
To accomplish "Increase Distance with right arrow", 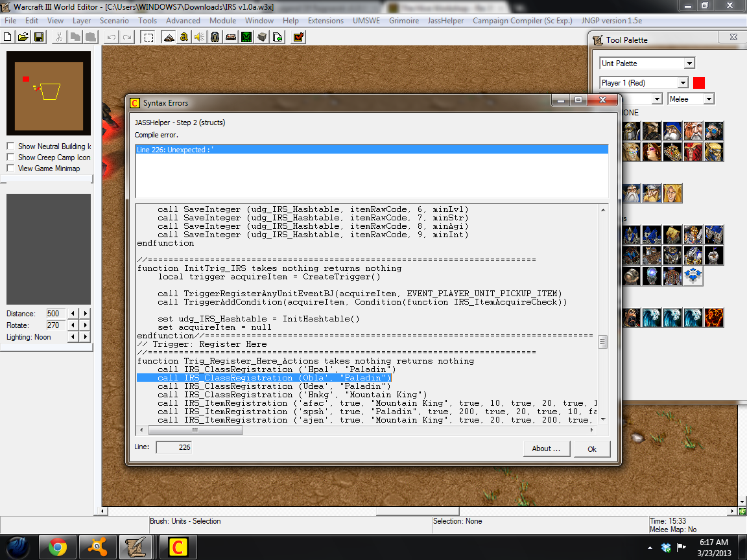I will coord(86,313).
